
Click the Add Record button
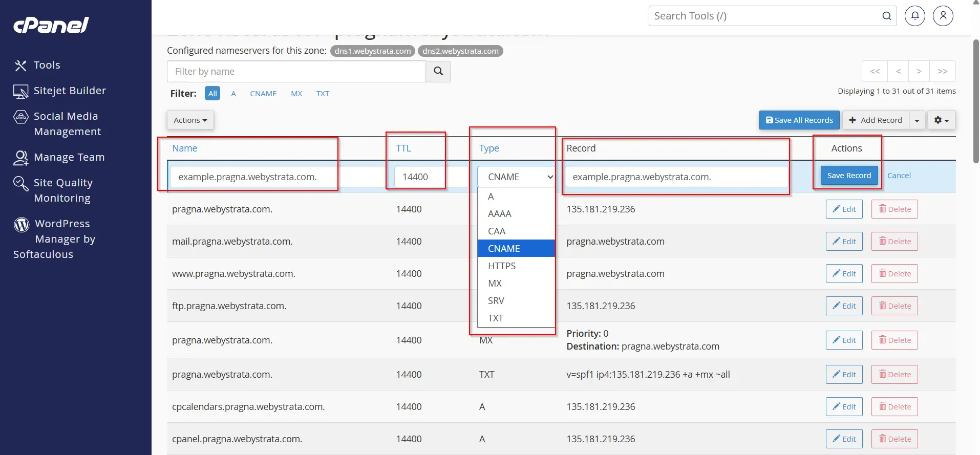pos(876,120)
